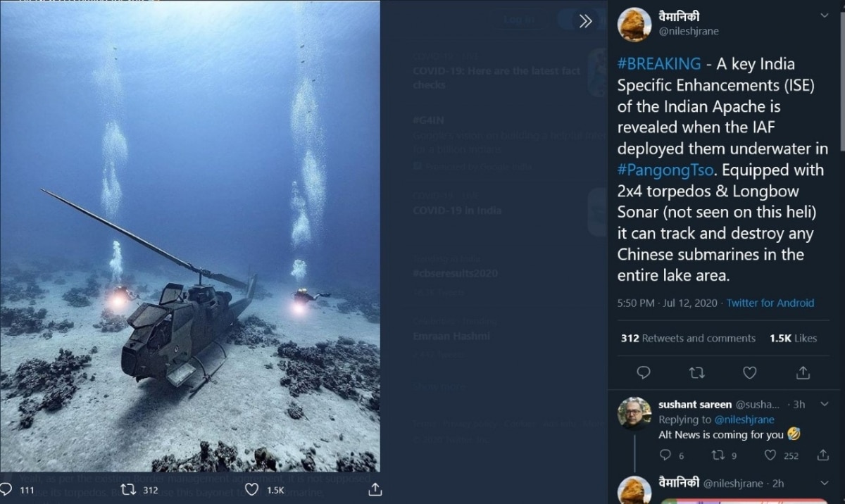View the 312 Retweets and comments list
Viewport: 845px width, 504px height.
click(688, 338)
